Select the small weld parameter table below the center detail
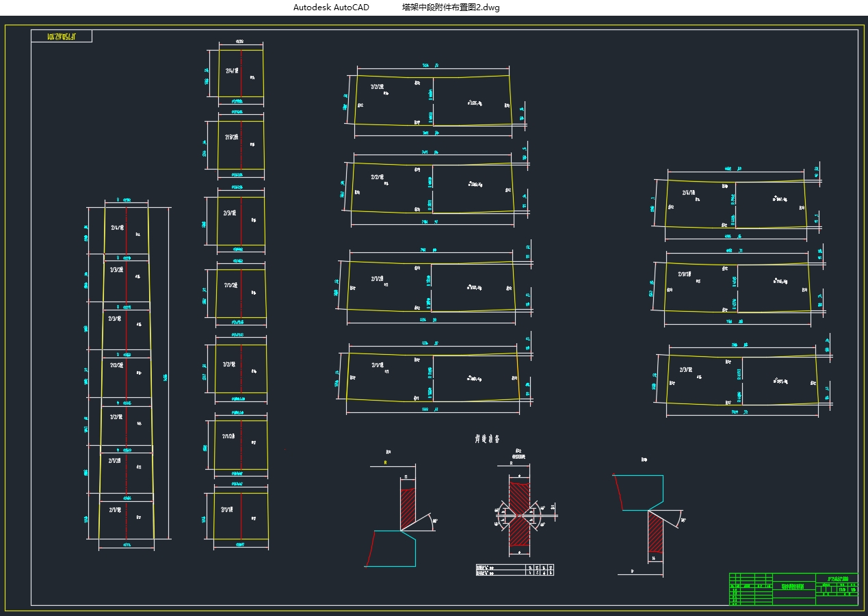Viewport: 868px width, 616px height. tap(514, 570)
